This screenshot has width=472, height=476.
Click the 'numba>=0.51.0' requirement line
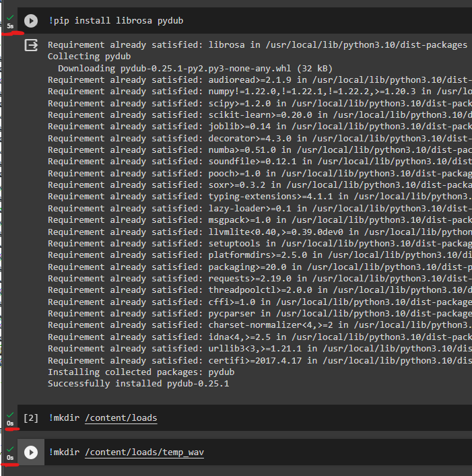click(260, 150)
